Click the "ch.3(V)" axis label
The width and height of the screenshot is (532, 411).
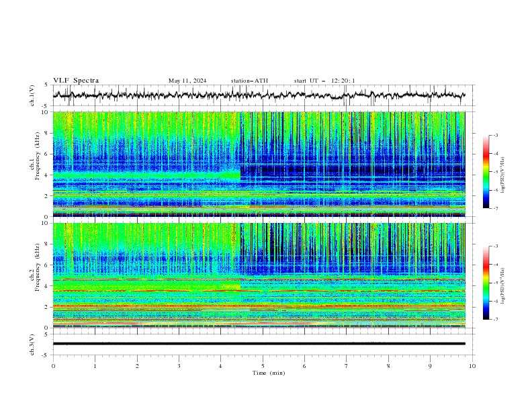32,345
